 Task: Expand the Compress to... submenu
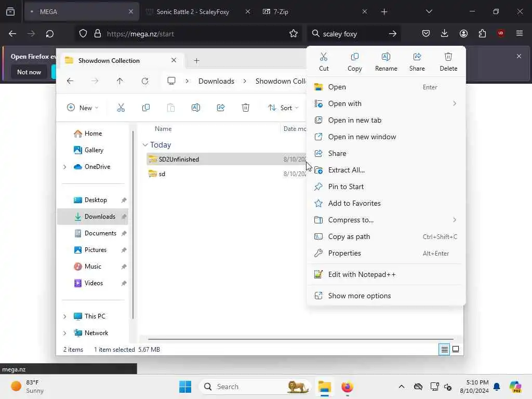point(386,220)
